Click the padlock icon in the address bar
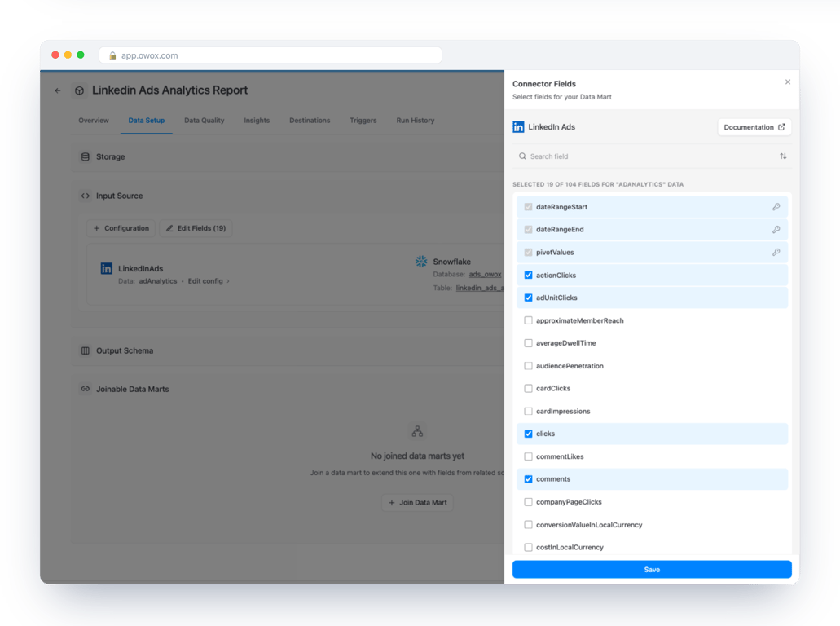Viewport: 840px width, 626px height. click(112, 55)
